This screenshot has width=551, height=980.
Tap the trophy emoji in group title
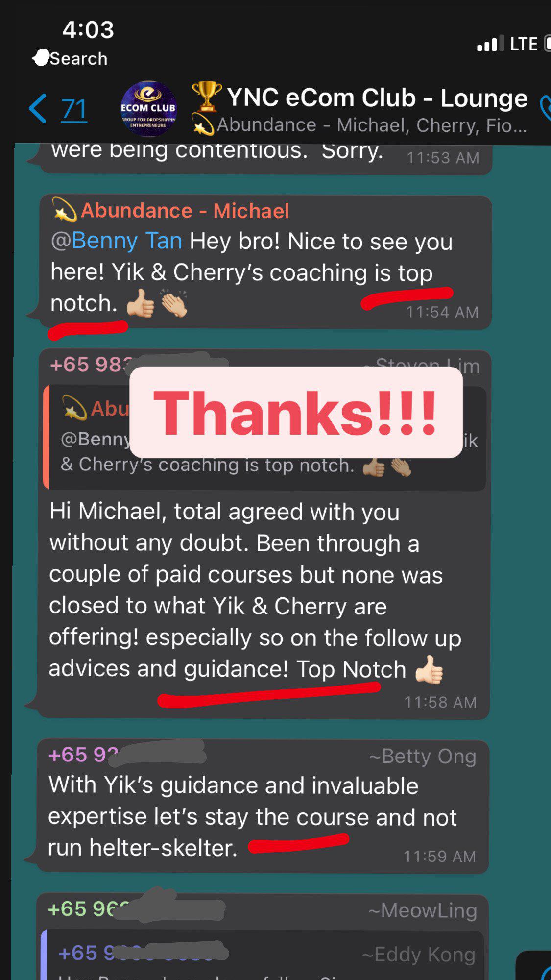207,96
